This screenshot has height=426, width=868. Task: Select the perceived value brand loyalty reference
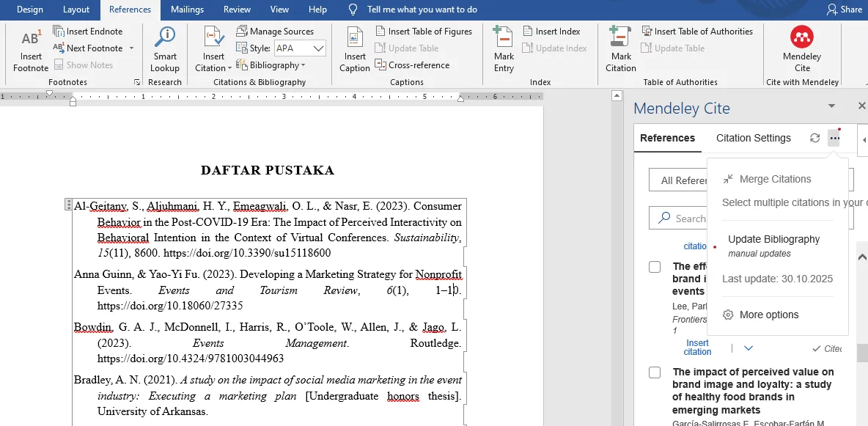pyautogui.click(x=654, y=372)
